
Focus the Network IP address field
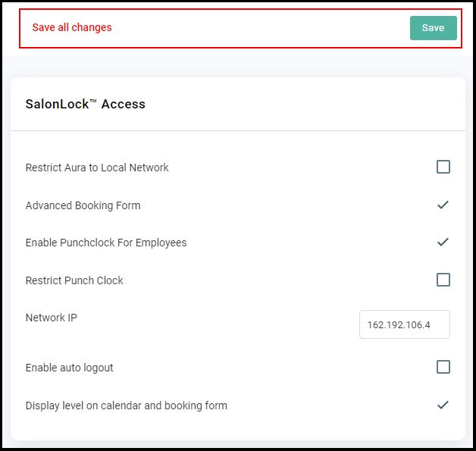(x=404, y=324)
